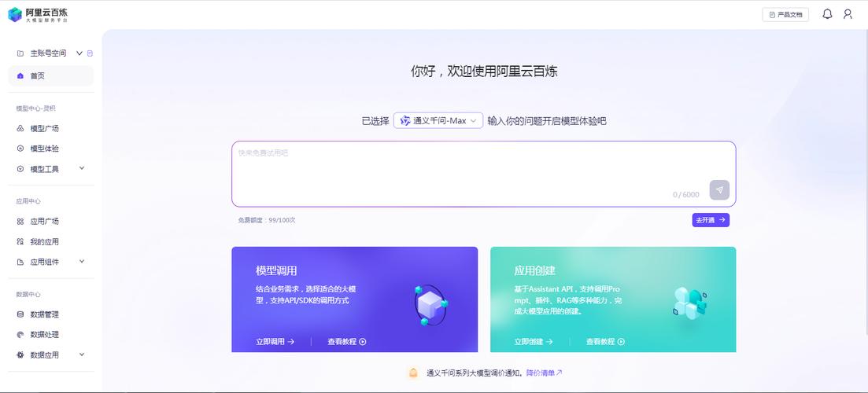The height and width of the screenshot is (393, 868).
Task: Click the 首页 home icon
Action: click(x=20, y=75)
